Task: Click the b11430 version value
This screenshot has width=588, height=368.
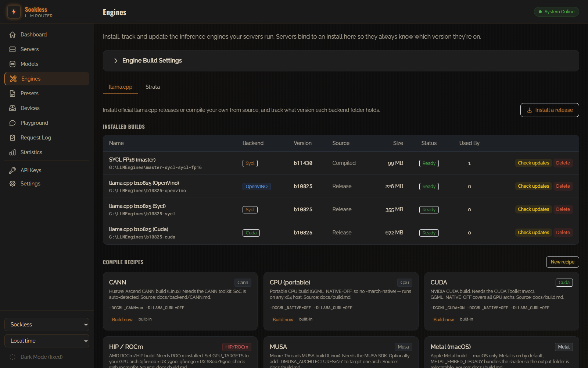Action: [303, 163]
